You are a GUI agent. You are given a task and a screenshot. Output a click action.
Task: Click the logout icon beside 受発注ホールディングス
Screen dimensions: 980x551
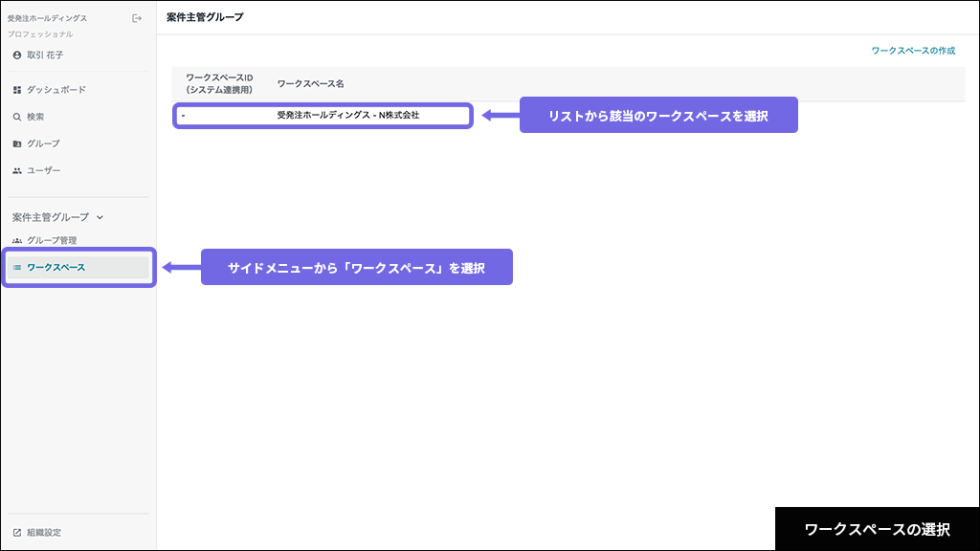pyautogui.click(x=137, y=19)
